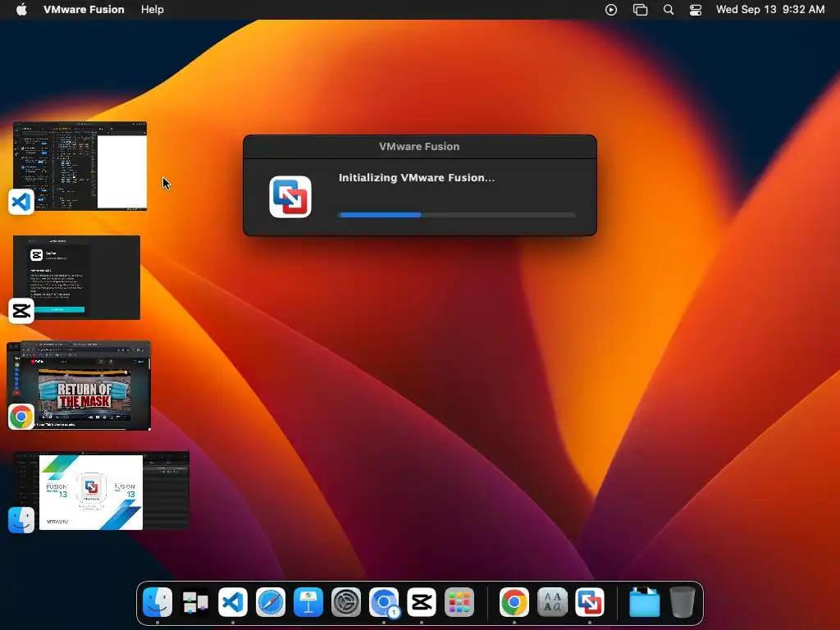Open the dock app showing a notification badge

384,602
